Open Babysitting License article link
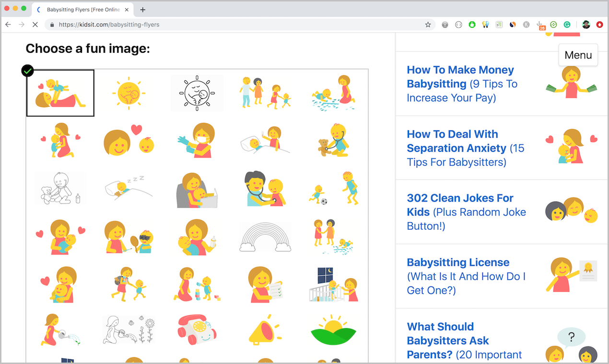This screenshot has width=609, height=364. pyautogui.click(x=466, y=276)
